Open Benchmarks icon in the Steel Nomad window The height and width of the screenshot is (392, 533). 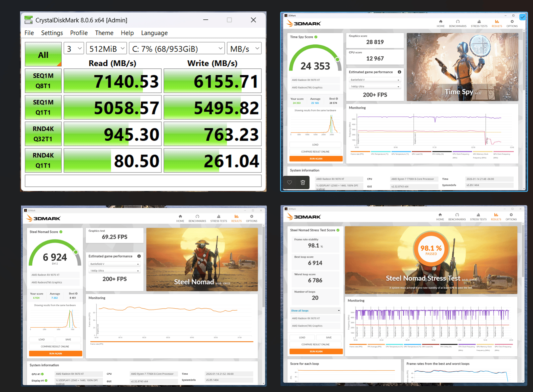[x=197, y=217]
